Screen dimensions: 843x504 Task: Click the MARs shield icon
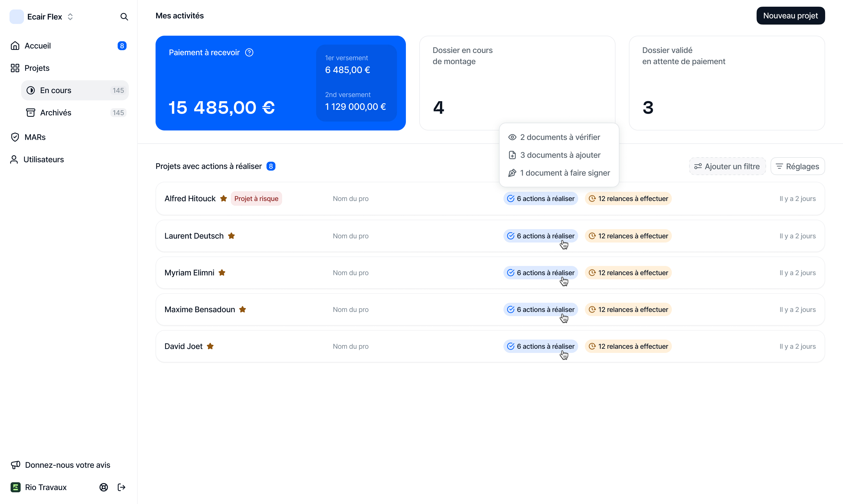pyautogui.click(x=15, y=137)
